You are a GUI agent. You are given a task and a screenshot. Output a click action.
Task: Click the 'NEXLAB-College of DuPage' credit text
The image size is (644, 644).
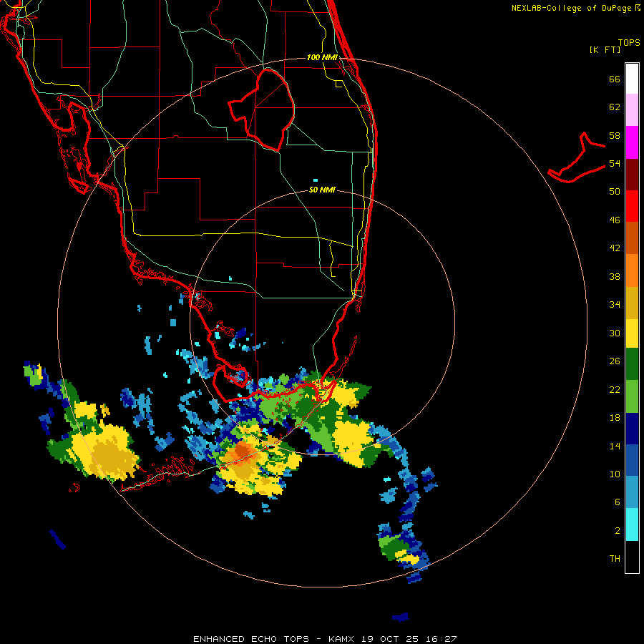pos(571,8)
